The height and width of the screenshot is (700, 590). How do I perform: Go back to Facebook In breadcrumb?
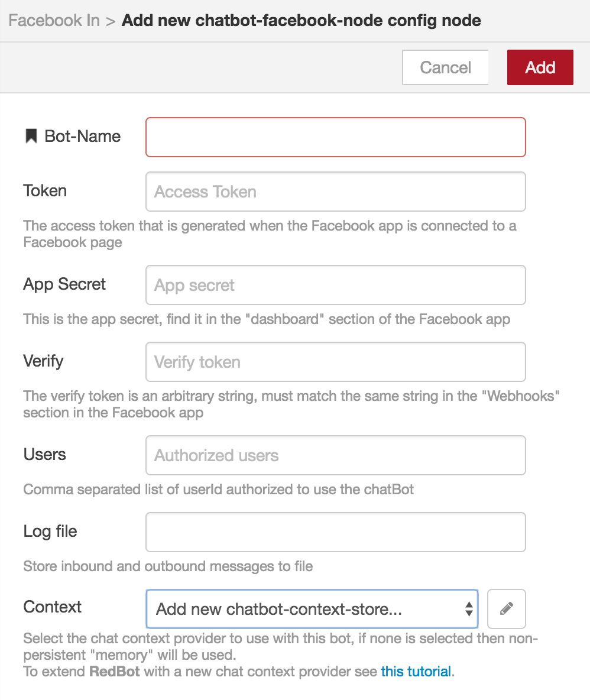click(x=54, y=21)
